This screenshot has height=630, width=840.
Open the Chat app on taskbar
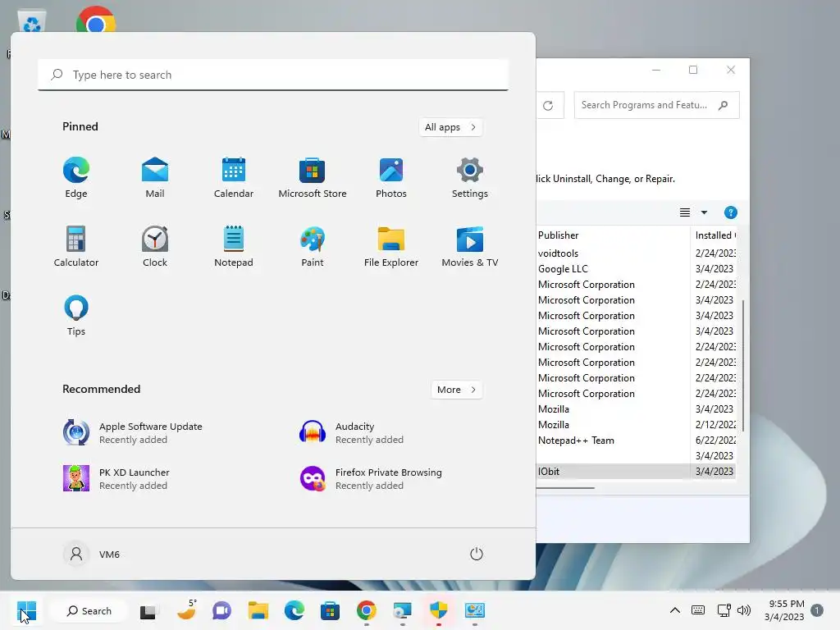[x=221, y=610]
